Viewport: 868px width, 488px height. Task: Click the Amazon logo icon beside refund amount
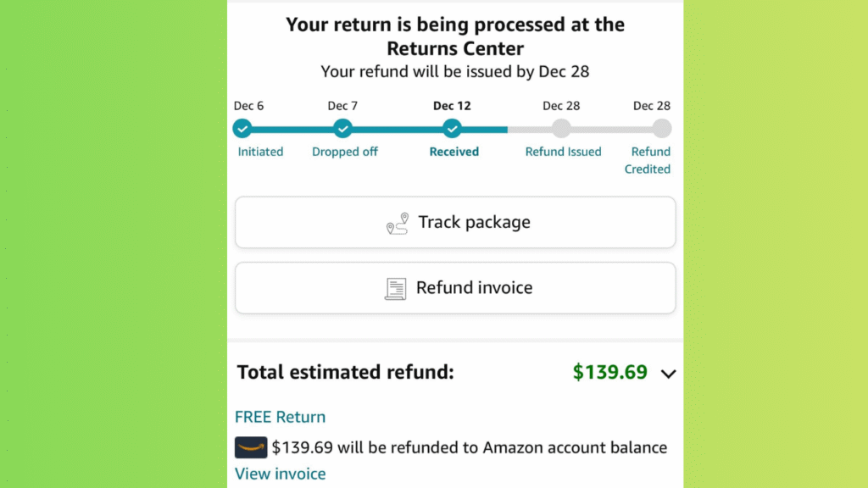(251, 447)
